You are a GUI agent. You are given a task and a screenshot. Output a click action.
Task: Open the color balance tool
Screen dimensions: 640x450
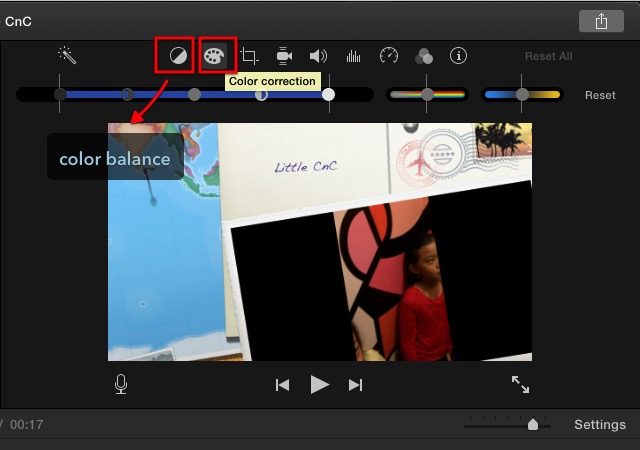pos(178,56)
